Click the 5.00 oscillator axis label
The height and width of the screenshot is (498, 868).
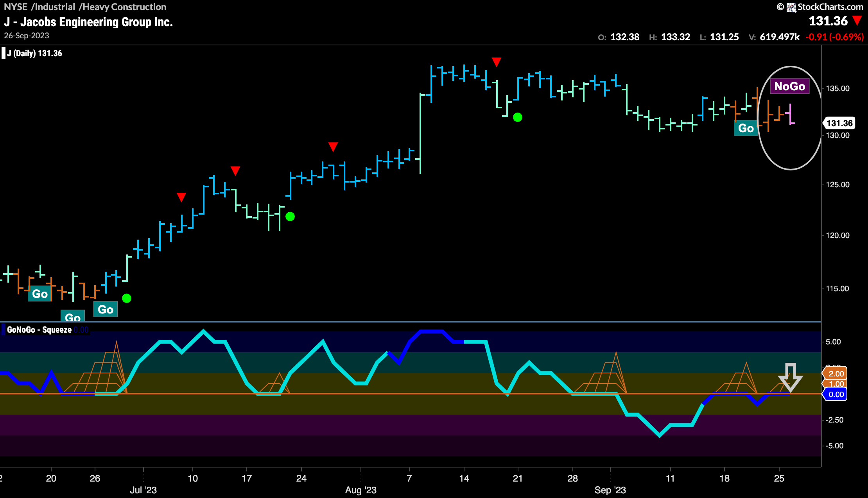833,342
